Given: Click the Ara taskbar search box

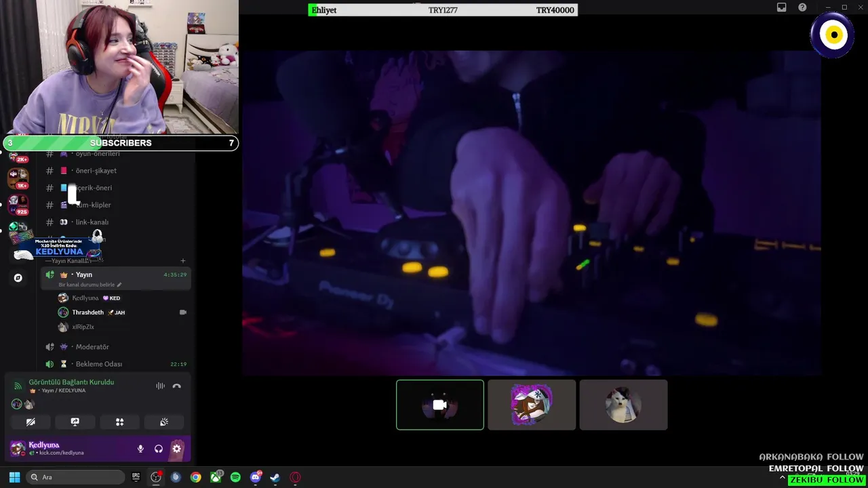Looking at the screenshot, I should click(76, 477).
